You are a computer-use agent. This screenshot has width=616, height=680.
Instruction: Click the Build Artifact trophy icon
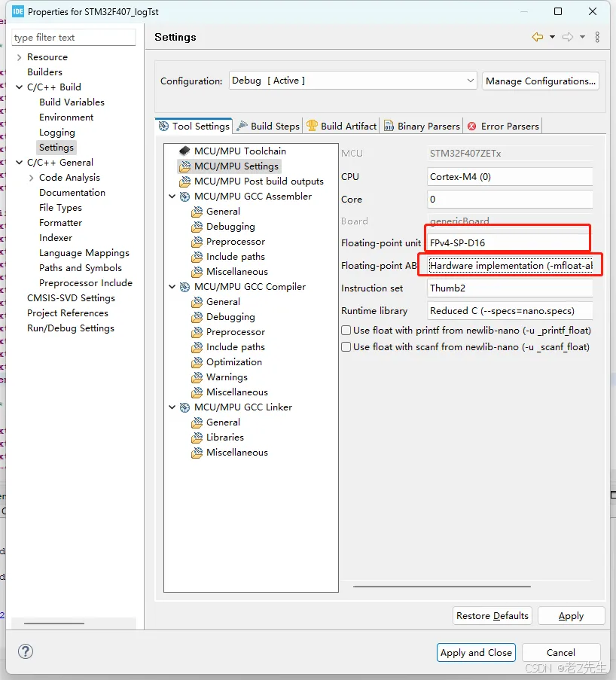(312, 126)
